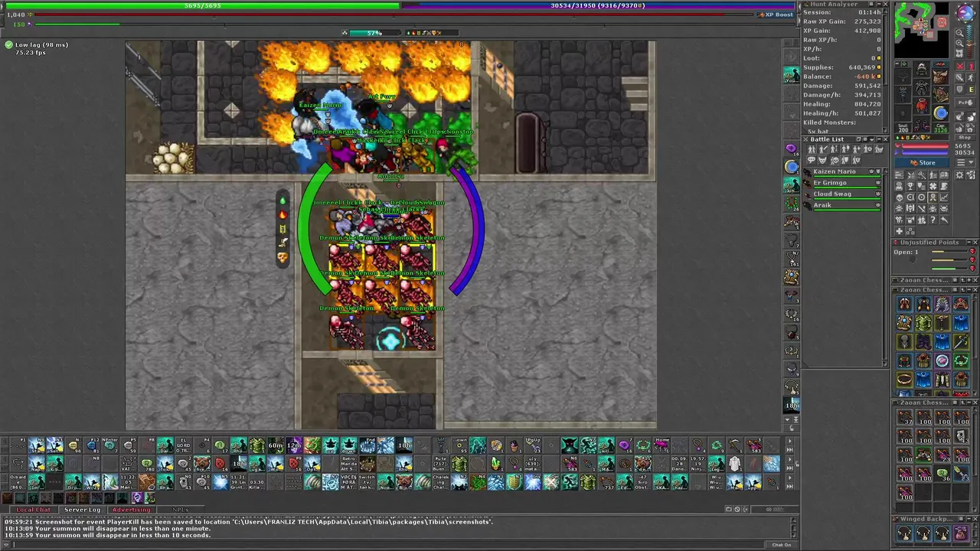This screenshot has width=980, height=551.
Task: Click the Hunt Analyser scrollbar
Action: point(886,71)
